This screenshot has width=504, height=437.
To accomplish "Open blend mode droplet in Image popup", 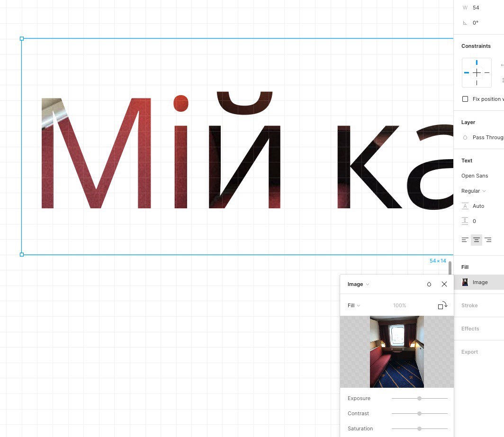I will tap(429, 285).
